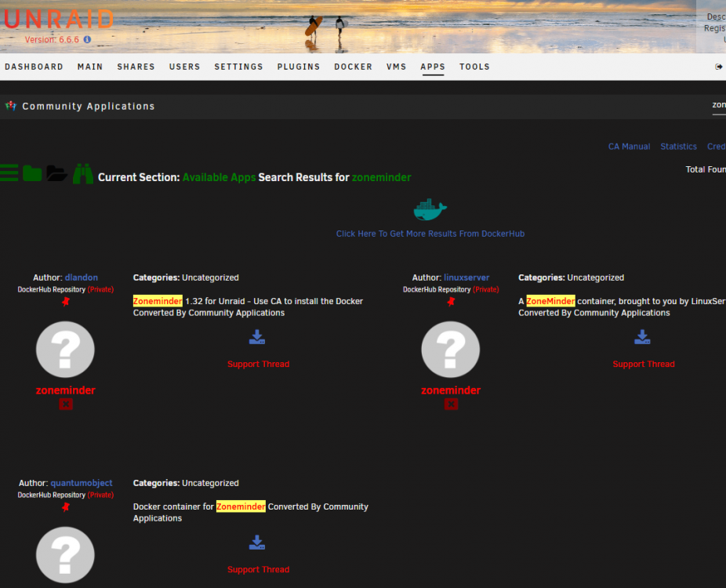Click highlighted Zoneminder in dlandon description

(x=158, y=301)
